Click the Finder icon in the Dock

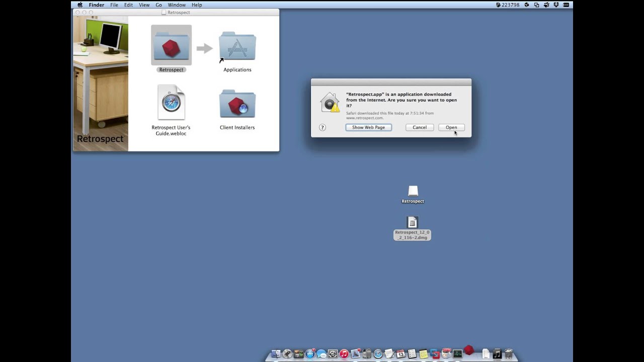pyautogui.click(x=276, y=354)
